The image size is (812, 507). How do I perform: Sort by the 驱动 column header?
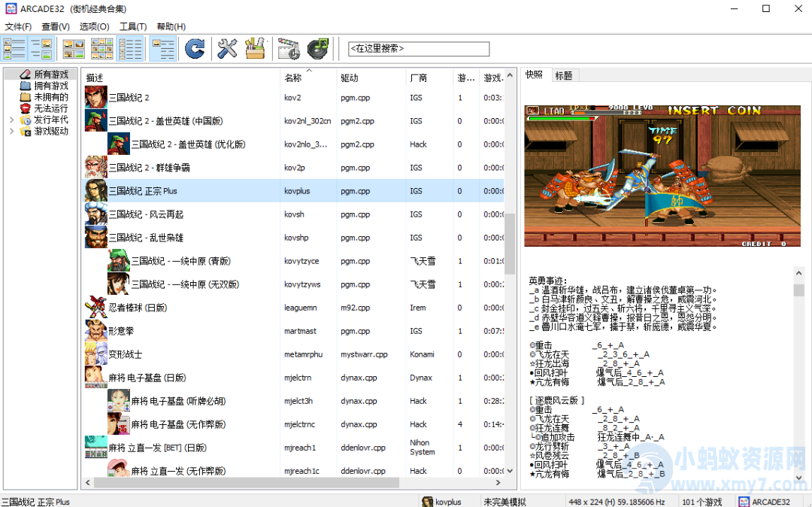point(371,77)
